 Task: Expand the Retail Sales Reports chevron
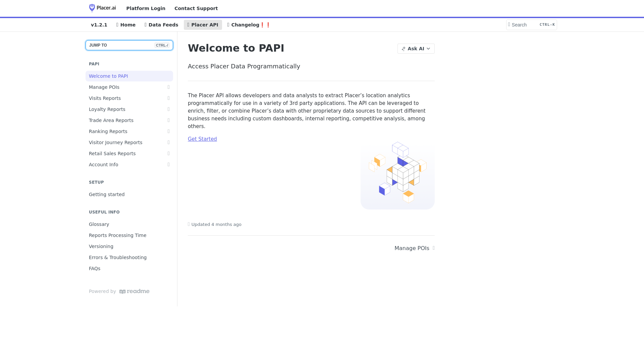(169, 154)
